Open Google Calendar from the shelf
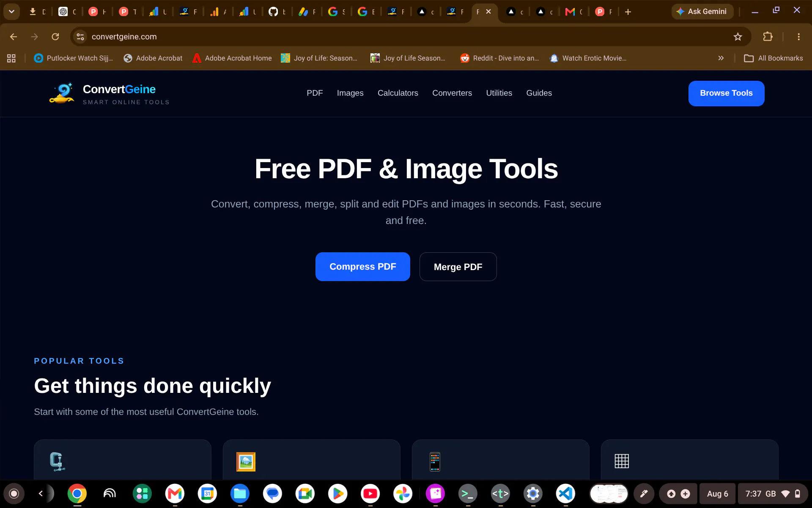 click(207, 494)
